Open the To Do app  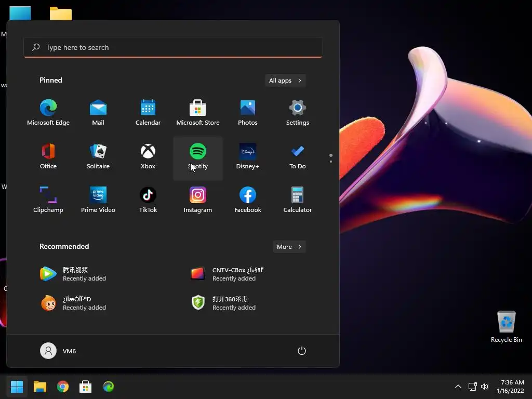[298, 157]
